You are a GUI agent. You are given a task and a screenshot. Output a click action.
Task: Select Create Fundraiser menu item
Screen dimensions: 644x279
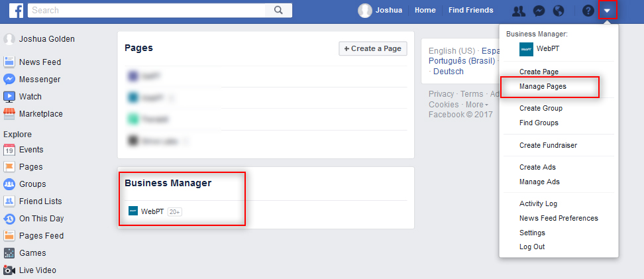[548, 145]
